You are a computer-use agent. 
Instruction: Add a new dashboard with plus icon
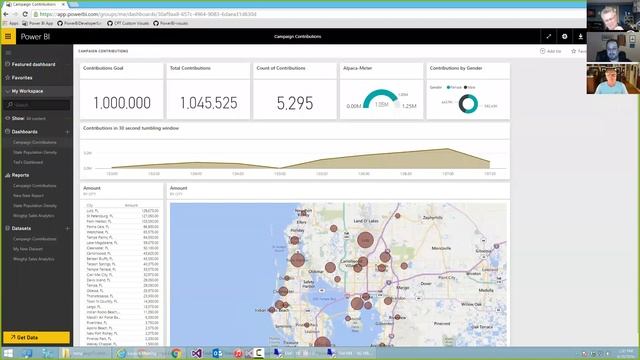point(67,132)
